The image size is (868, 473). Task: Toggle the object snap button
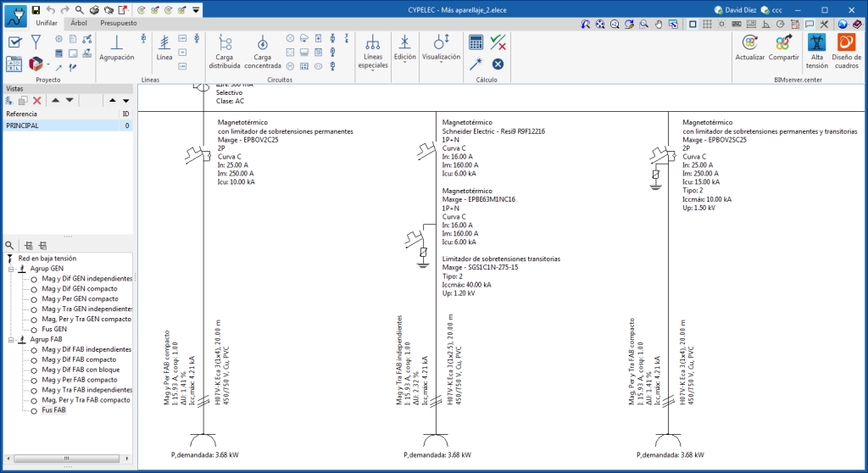tap(721, 25)
